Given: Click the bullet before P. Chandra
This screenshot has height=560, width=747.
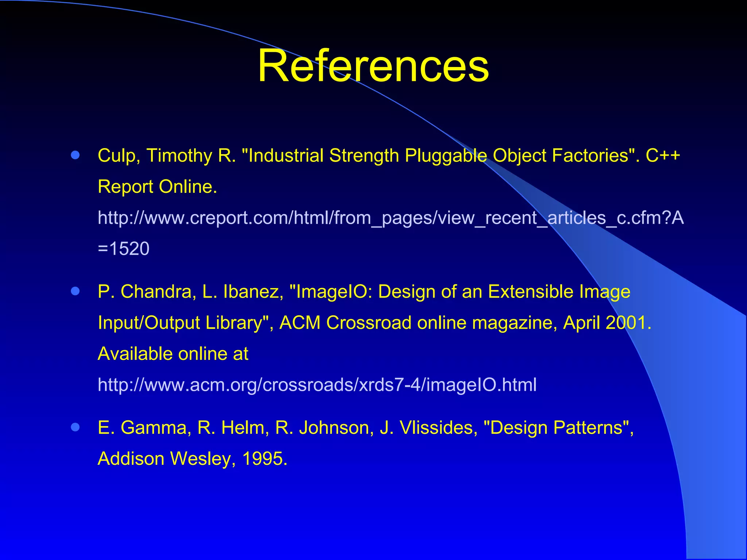Looking at the screenshot, I should [x=76, y=291].
